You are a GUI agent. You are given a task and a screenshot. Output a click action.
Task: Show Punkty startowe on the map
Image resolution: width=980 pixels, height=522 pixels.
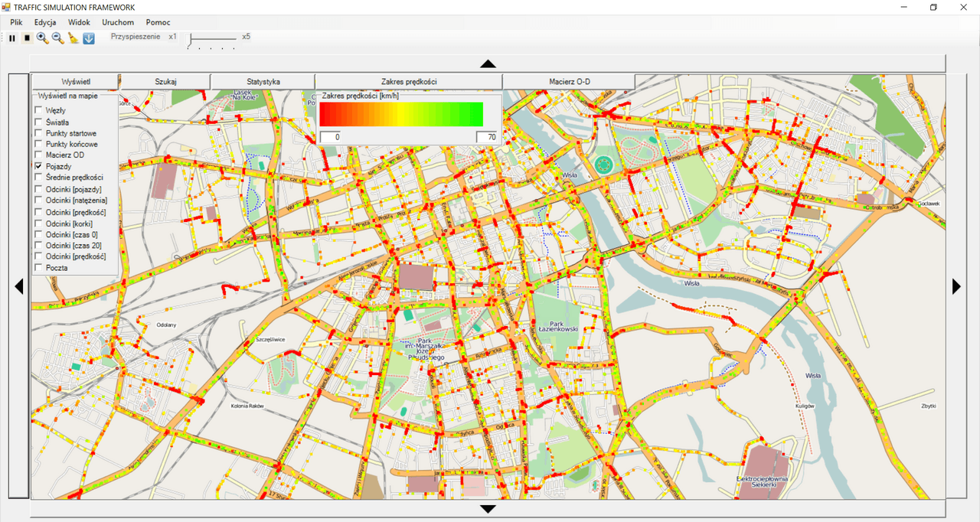(38, 133)
